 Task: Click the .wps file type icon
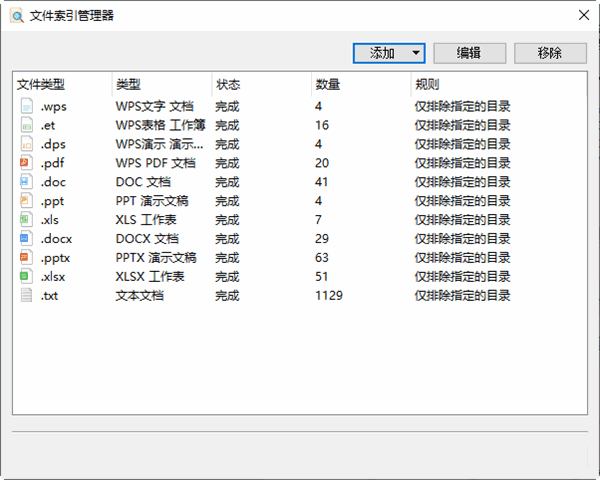26,106
